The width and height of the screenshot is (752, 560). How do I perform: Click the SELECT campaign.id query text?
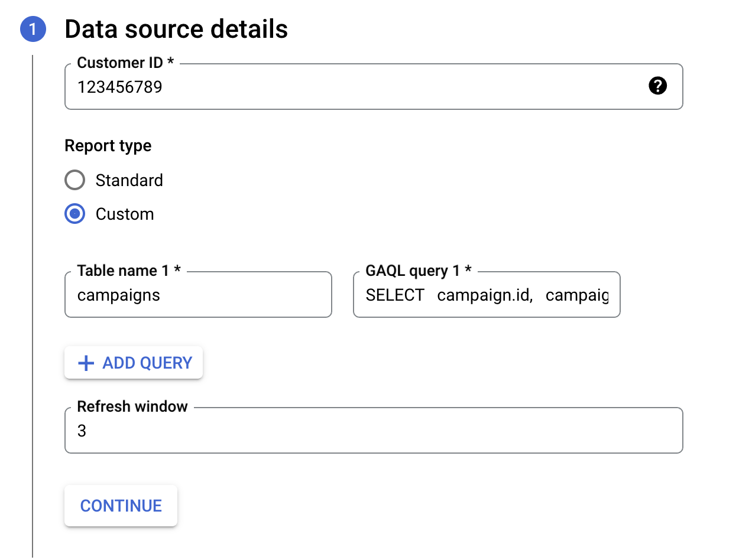point(485,295)
